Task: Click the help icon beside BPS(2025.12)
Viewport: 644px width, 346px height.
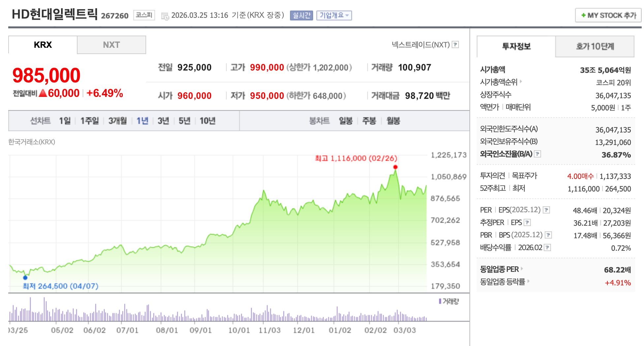Action: coord(548,235)
